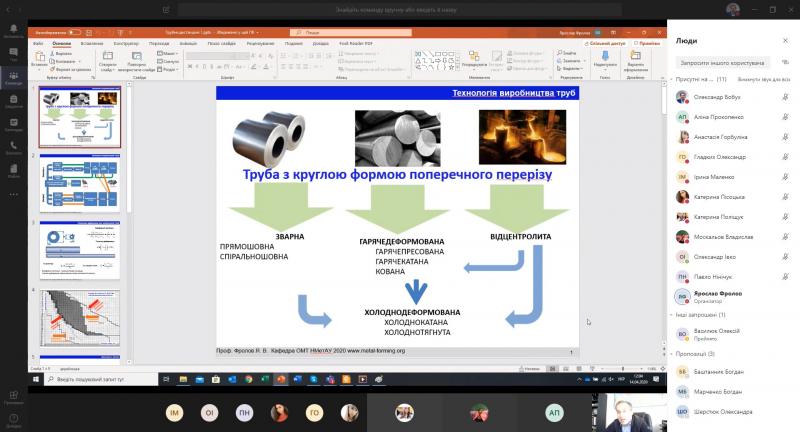Close the People panel
This screenshot has height=432, width=800.
point(786,41)
